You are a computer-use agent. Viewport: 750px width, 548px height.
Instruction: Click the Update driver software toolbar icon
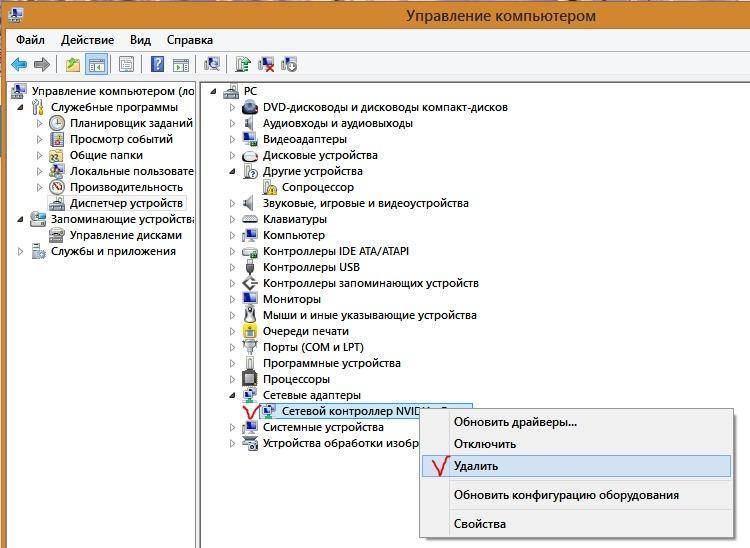243,64
